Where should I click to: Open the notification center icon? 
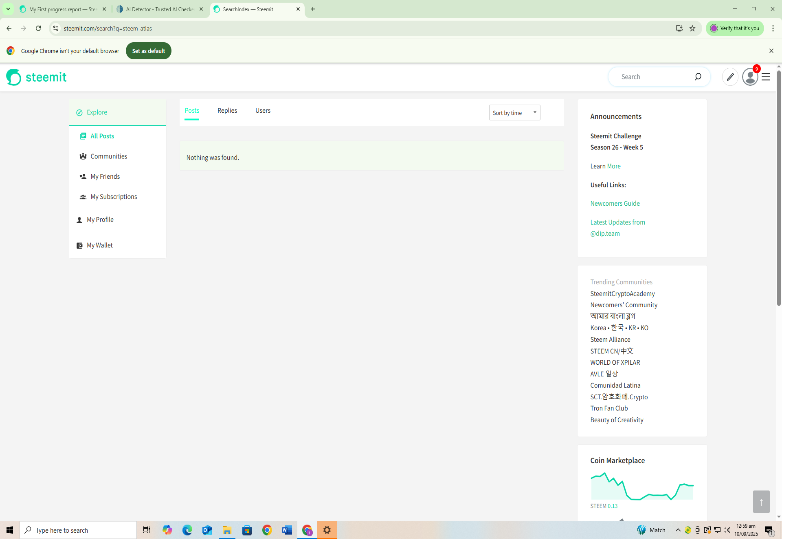point(769,530)
